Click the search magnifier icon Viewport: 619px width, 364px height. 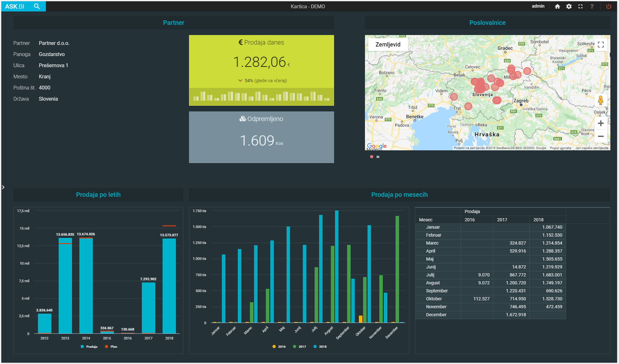(x=37, y=6)
